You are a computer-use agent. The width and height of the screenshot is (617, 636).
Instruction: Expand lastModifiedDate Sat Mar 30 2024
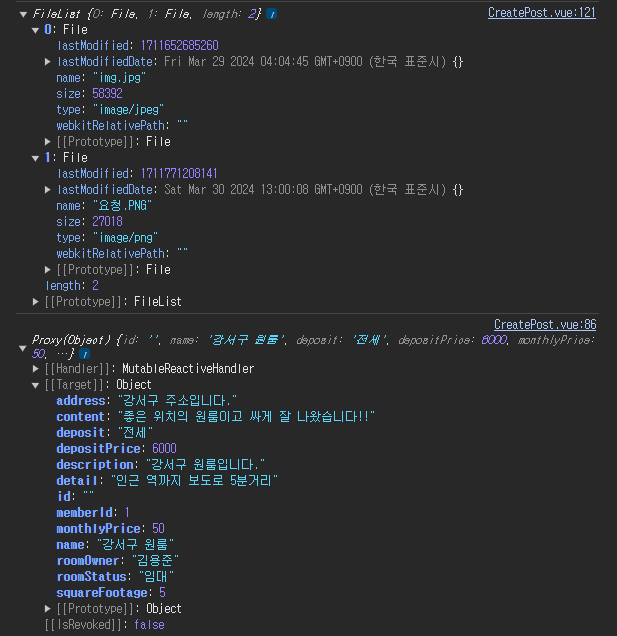pos(47,190)
